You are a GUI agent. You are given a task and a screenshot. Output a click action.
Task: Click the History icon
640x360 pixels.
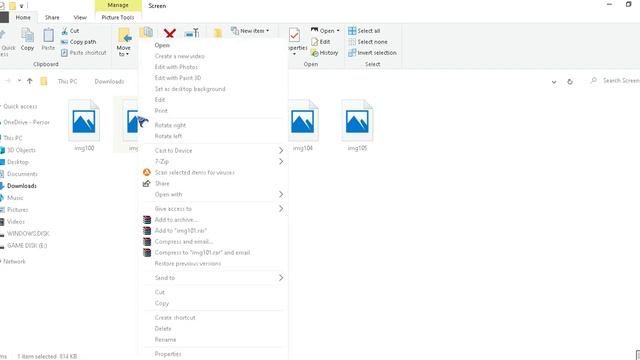pyautogui.click(x=314, y=53)
